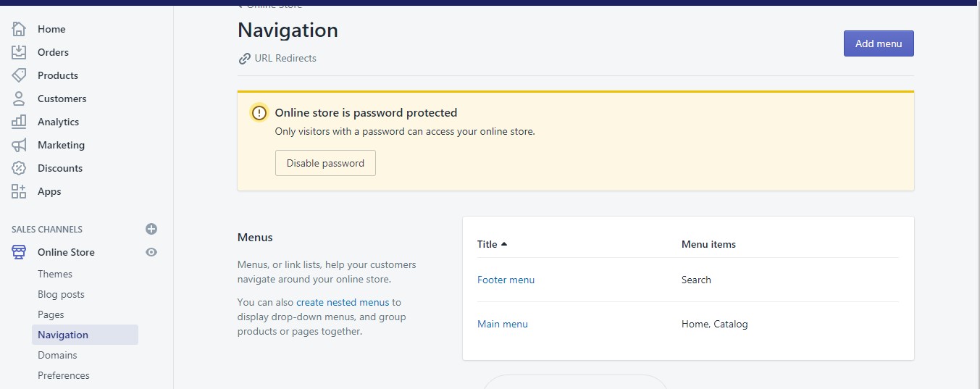Open Preferences under Online Store
Screen dimensions: 980x389
point(64,375)
